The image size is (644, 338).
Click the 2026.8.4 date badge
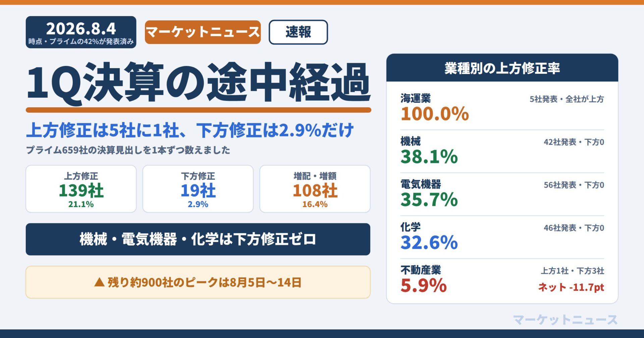pos(81,32)
